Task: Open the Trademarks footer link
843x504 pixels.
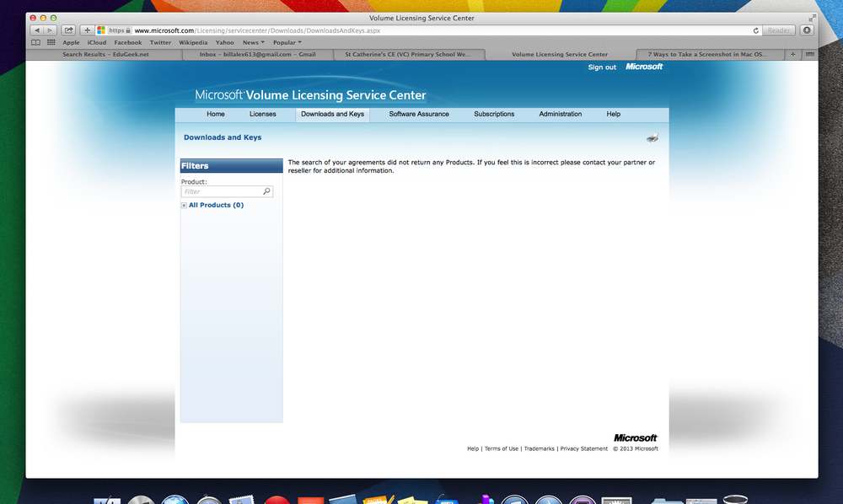Action: coord(539,448)
